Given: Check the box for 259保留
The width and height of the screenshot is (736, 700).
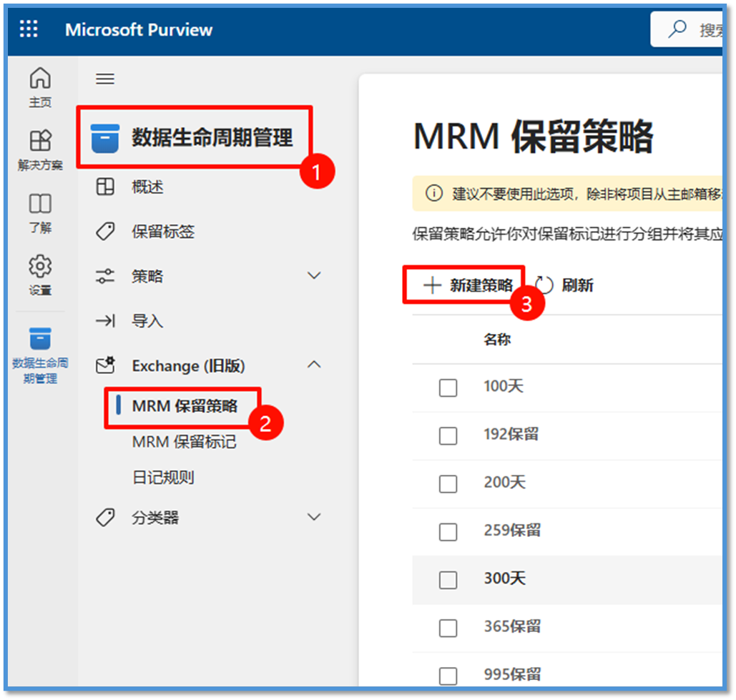Looking at the screenshot, I should tap(448, 531).
